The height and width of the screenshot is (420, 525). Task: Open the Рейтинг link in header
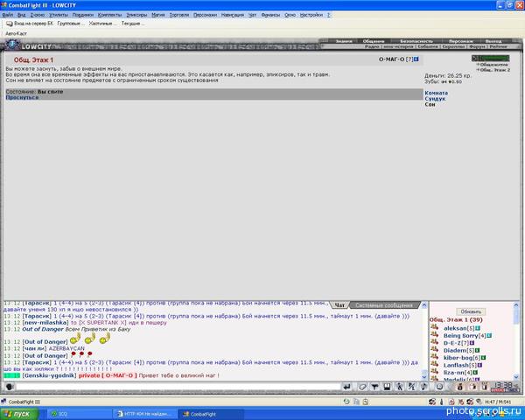[499, 46]
